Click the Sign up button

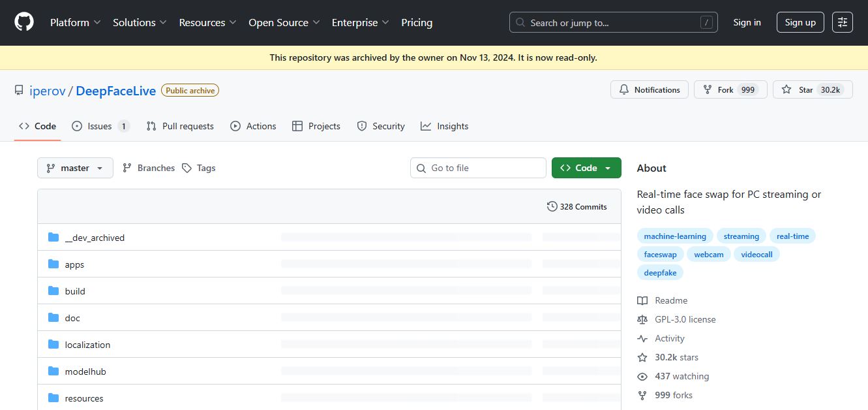(x=800, y=22)
